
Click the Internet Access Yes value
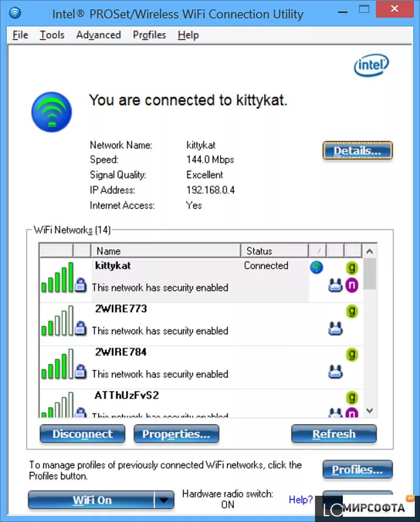[194, 205]
